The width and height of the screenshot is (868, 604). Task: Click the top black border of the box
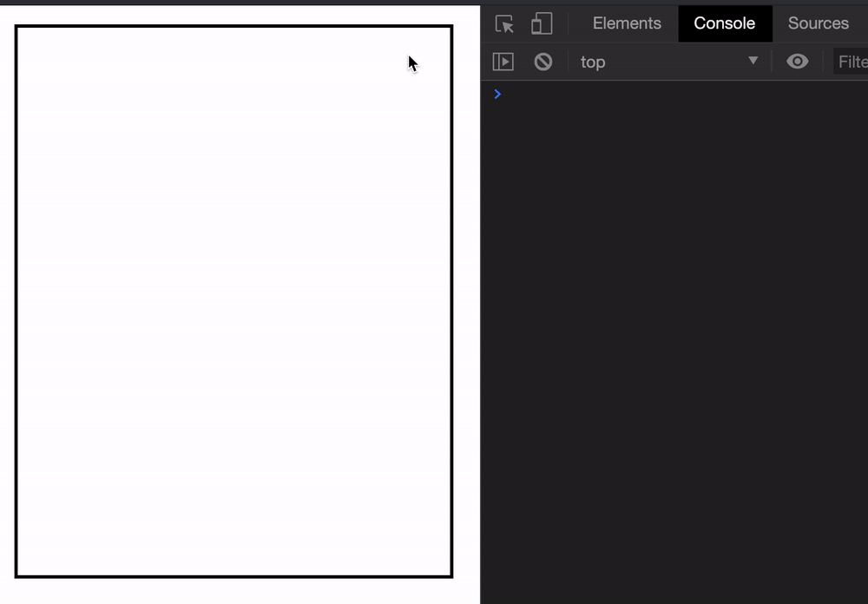point(234,26)
